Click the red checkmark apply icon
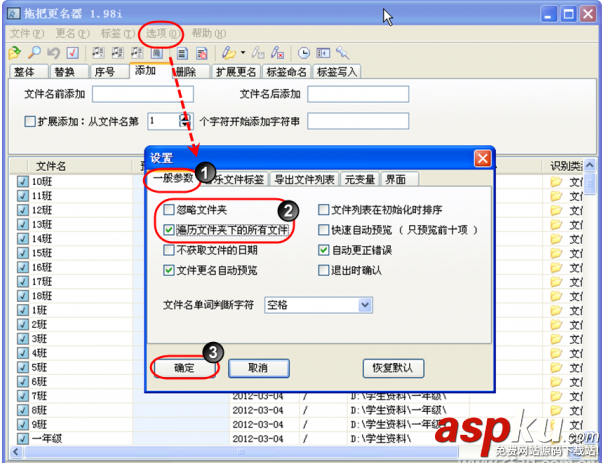 click(73, 53)
